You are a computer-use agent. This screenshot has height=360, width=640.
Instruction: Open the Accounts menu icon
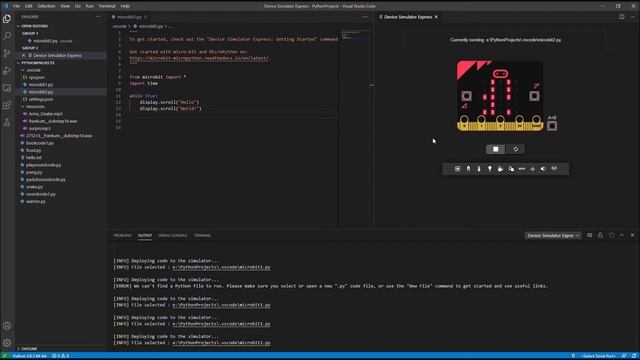(x=7, y=326)
